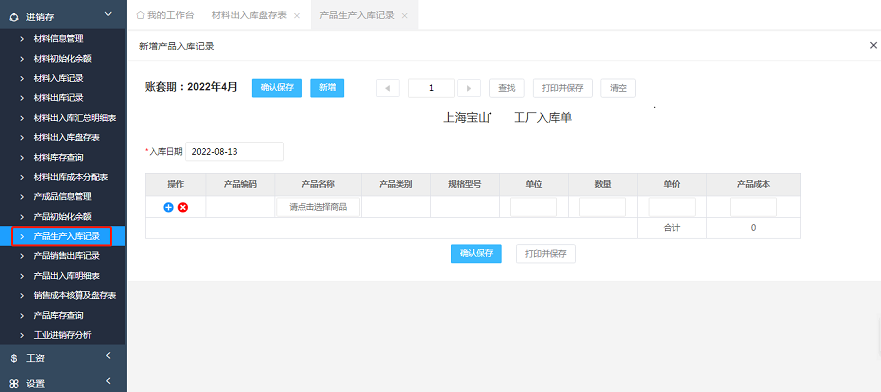Viewport: 881px width, 392px height.
Task: Go to next record with right arrow
Action: [x=469, y=88]
